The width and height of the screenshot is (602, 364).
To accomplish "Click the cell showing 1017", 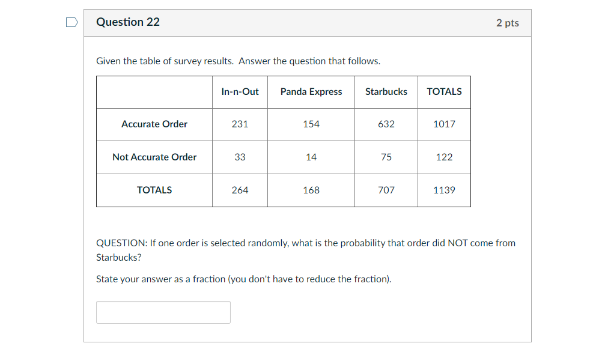I will pyautogui.click(x=444, y=124).
